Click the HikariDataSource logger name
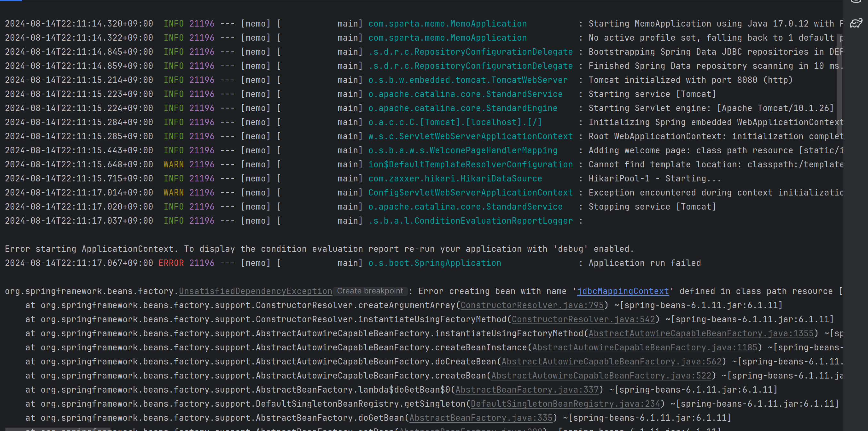This screenshot has width=868, height=431. click(455, 179)
